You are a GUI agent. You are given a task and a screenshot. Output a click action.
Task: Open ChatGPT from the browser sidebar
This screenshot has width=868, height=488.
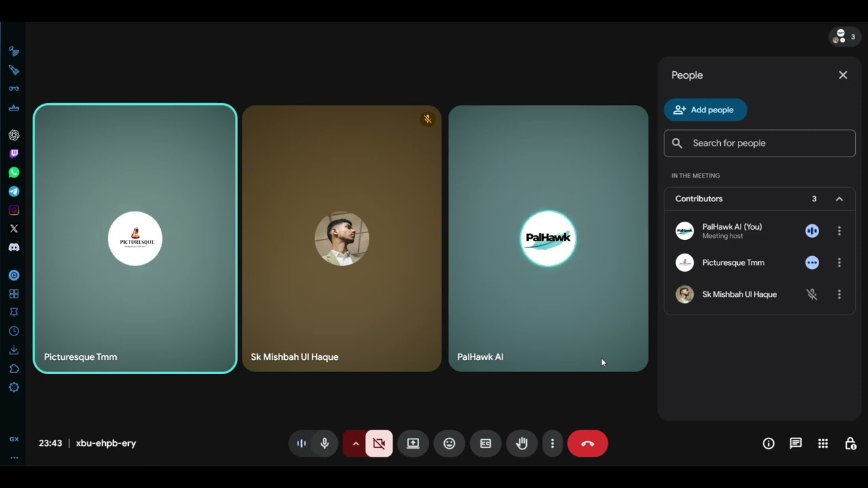pos(14,135)
